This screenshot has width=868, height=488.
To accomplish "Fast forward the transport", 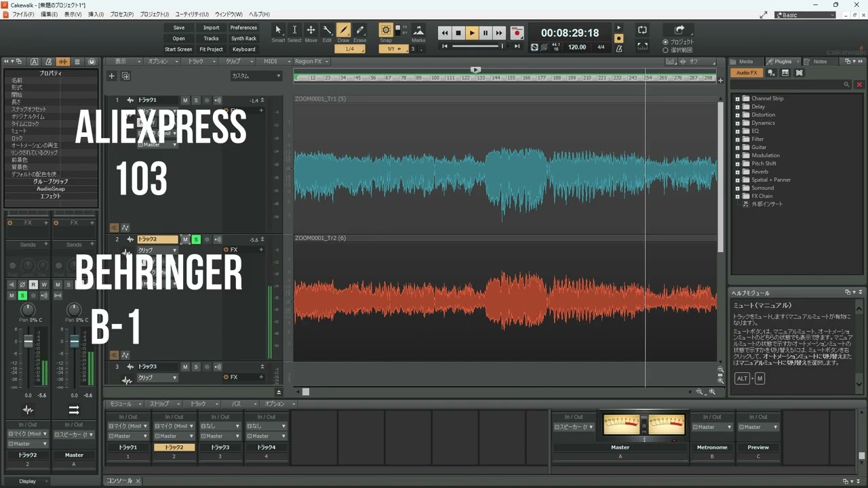I will pyautogui.click(x=499, y=33).
